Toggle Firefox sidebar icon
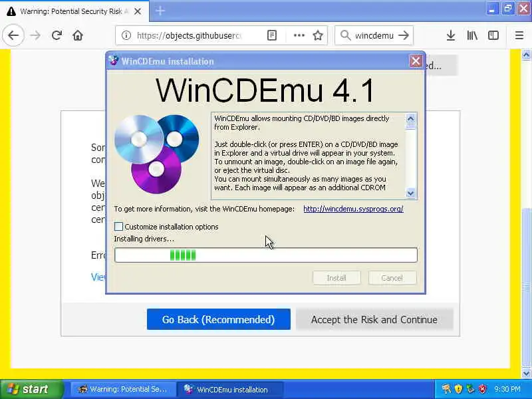This screenshot has width=532, height=399. [x=493, y=35]
